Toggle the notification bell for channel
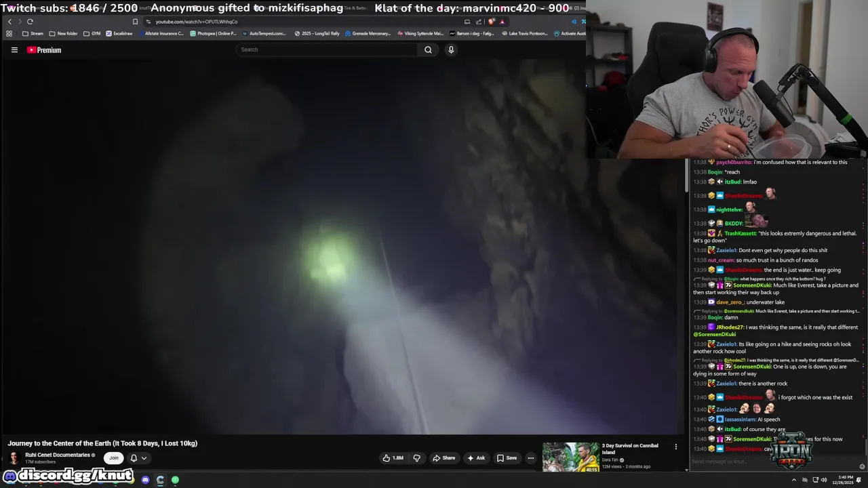The height and width of the screenshot is (488, 868). click(x=134, y=458)
